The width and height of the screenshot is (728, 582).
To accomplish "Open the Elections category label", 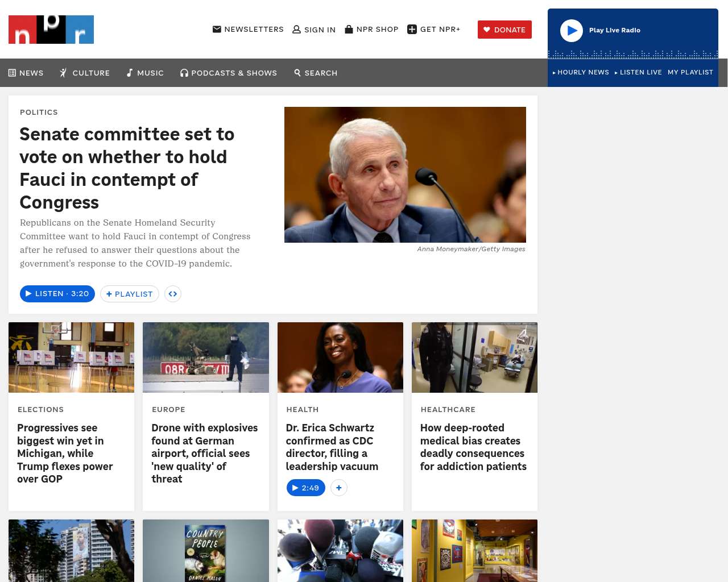I will pyautogui.click(x=40, y=409).
